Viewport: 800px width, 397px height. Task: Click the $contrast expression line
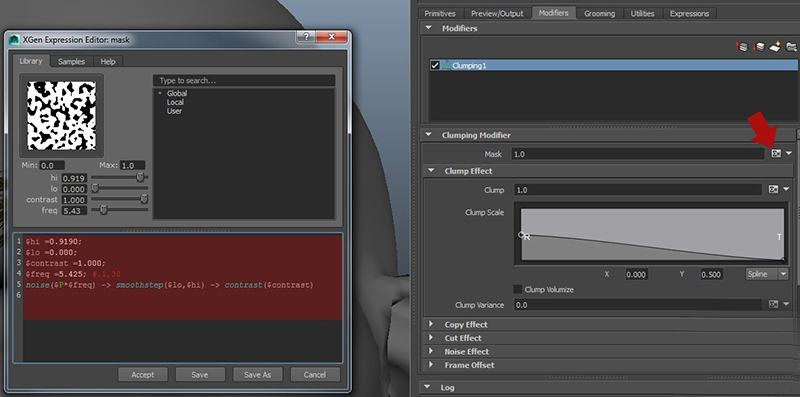[x=65, y=263]
